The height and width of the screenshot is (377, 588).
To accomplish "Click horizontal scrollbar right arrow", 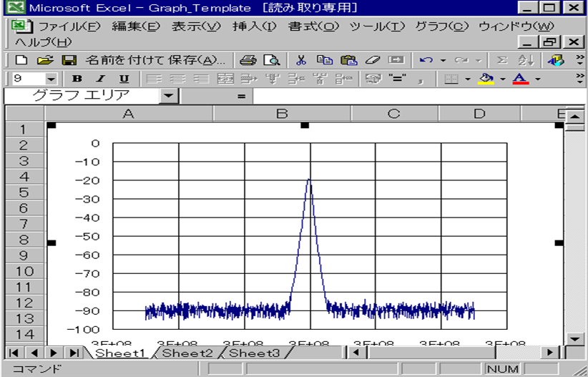I will pos(550,353).
